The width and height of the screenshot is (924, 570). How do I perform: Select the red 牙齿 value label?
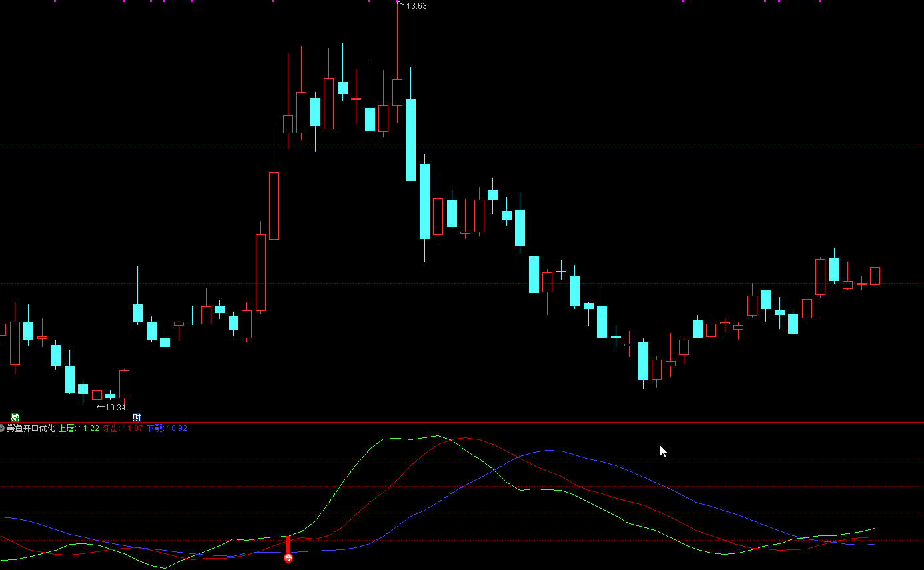pyautogui.click(x=123, y=429)
